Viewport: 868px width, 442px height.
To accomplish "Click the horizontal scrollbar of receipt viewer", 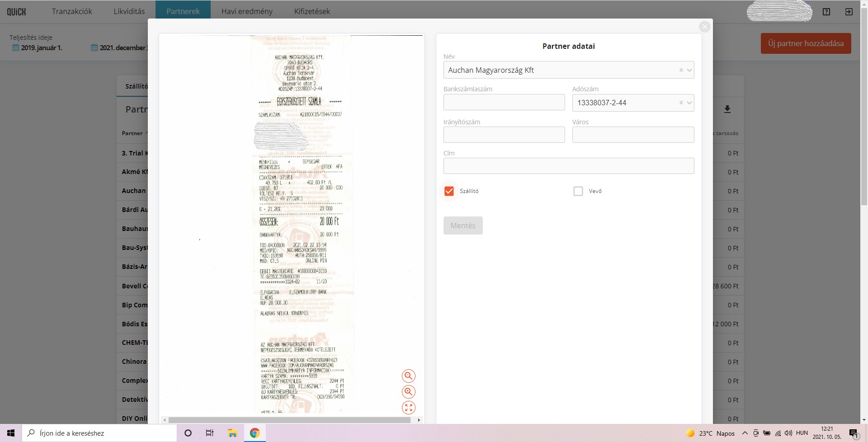I will pyautogui.click(x=289, y=420).
